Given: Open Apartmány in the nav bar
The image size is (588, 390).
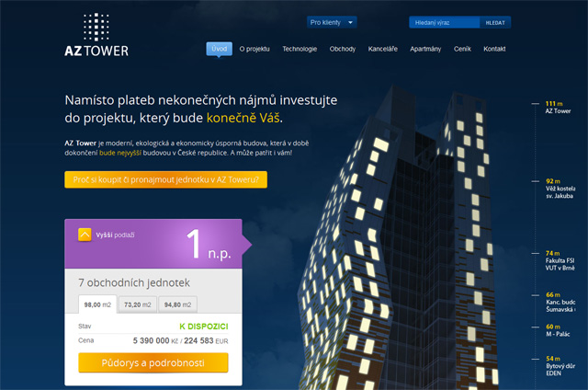Looking at the screenshot, I should pos(425,49).
